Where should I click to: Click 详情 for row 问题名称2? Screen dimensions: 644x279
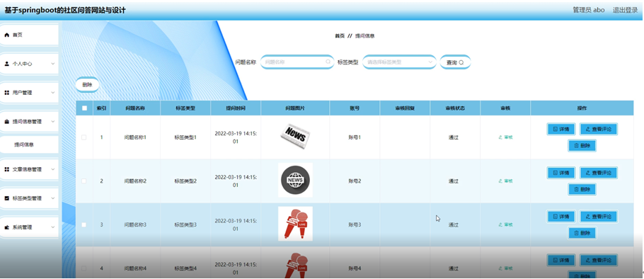click(561, 173)
